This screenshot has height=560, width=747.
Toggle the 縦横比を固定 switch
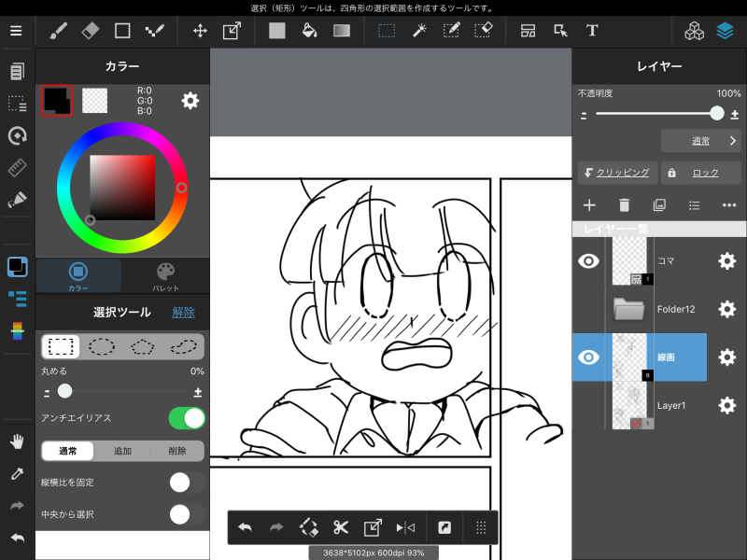pos(187,483)
